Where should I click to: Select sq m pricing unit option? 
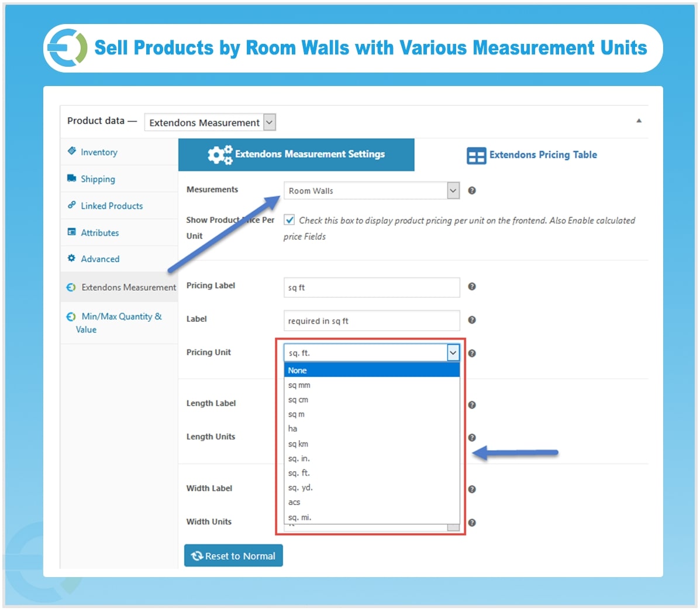[371, 414]
